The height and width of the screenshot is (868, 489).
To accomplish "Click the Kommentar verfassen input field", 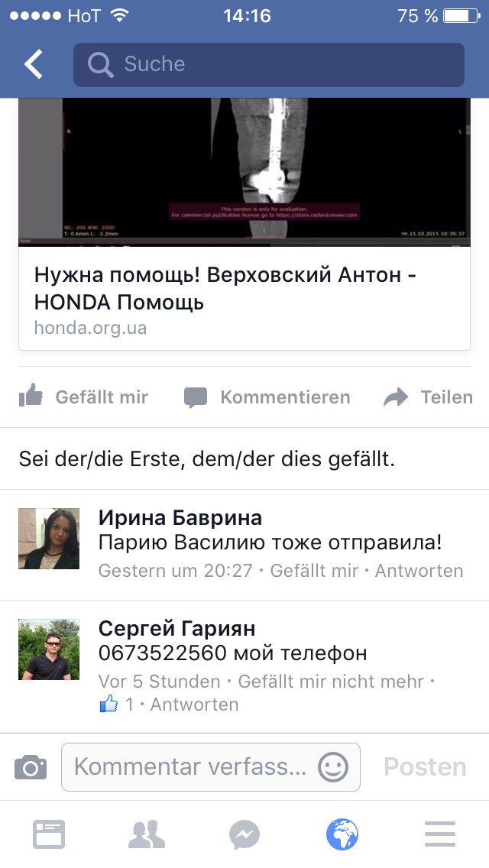I will click(211, 766).
